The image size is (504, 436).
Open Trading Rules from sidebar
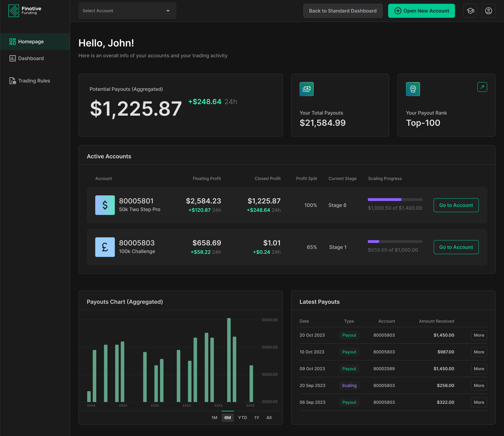(x=35, y=81)
